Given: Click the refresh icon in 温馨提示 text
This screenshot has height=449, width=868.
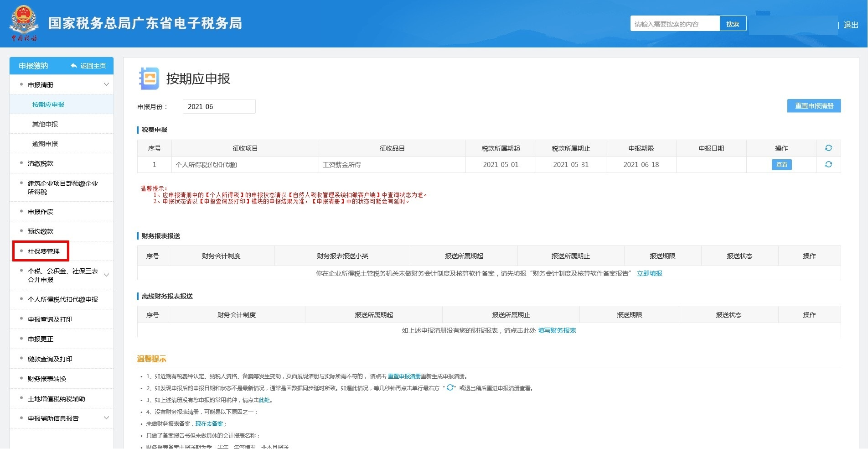Looking at the screenshot, I should [450, 387].
